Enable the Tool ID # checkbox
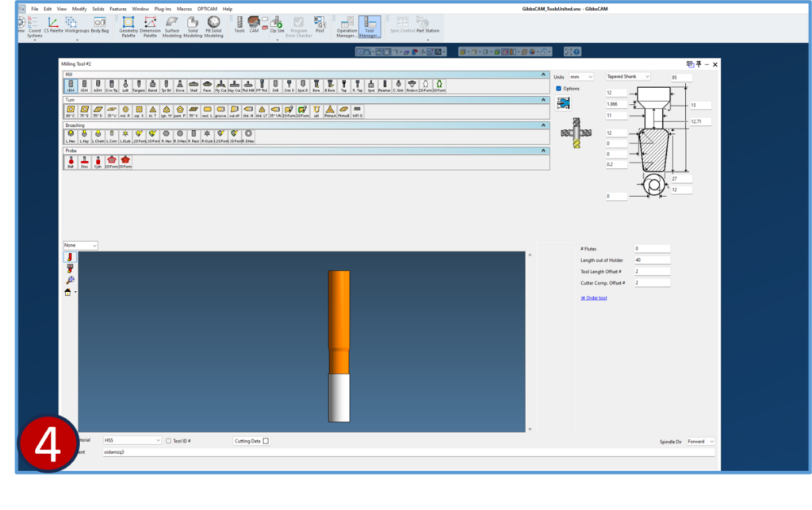This screenshot has height=510, width=812. point(169,441)
